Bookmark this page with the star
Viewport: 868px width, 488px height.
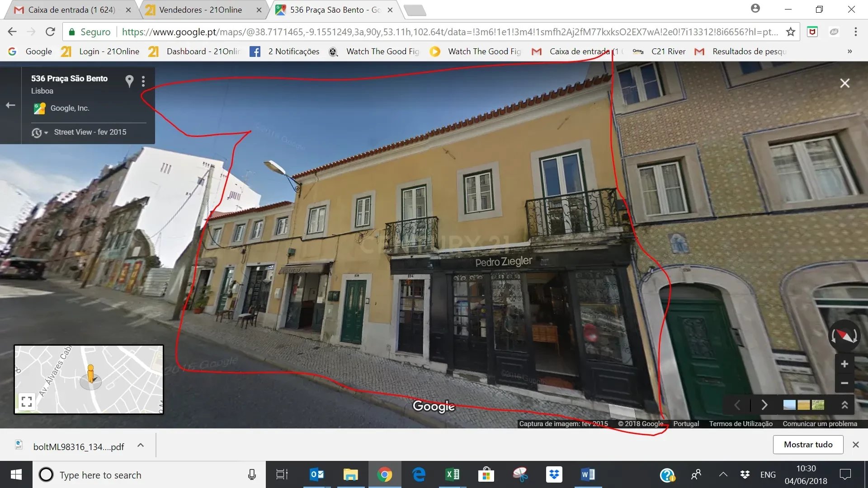tap(790, 32)
